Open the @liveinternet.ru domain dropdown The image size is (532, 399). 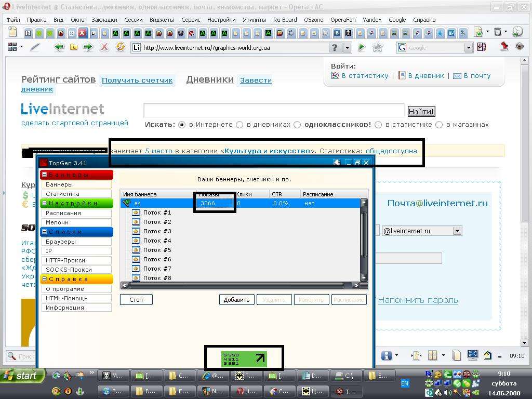[457, 231]
